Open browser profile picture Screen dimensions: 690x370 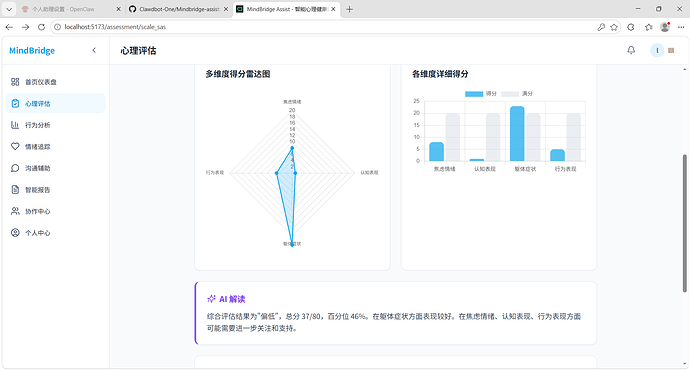[665, 27]
